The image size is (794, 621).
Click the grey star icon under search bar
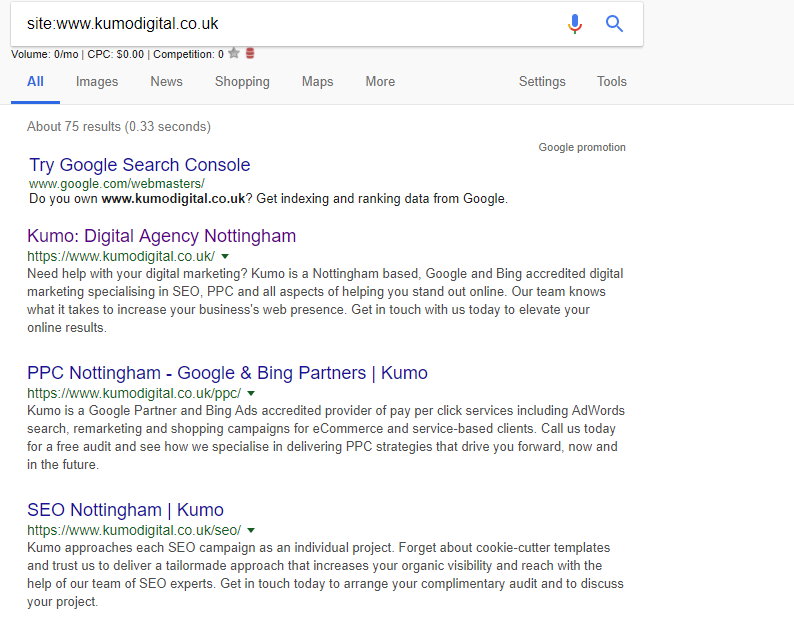pos(234,53)
